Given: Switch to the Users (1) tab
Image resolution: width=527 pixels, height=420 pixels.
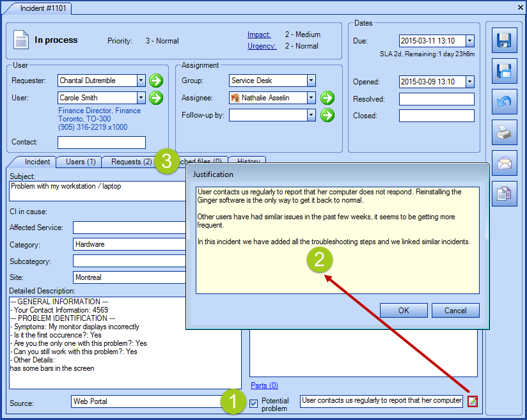Looking at the screenshot, I should click(80, 162).
